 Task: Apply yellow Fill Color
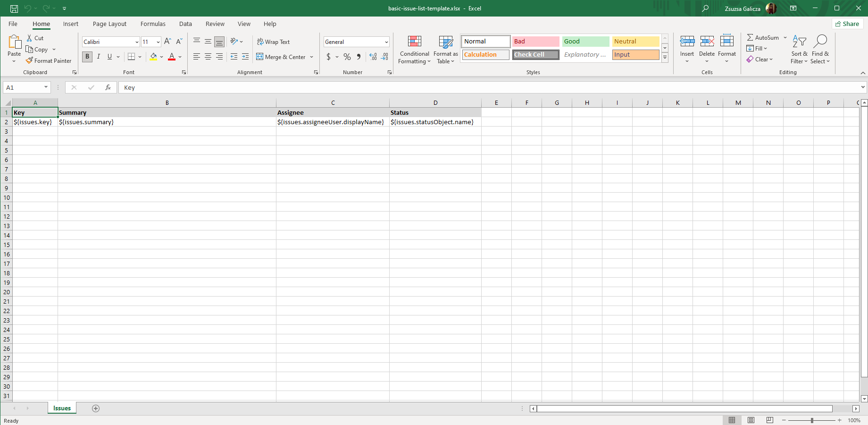click(x=153, y=57)
